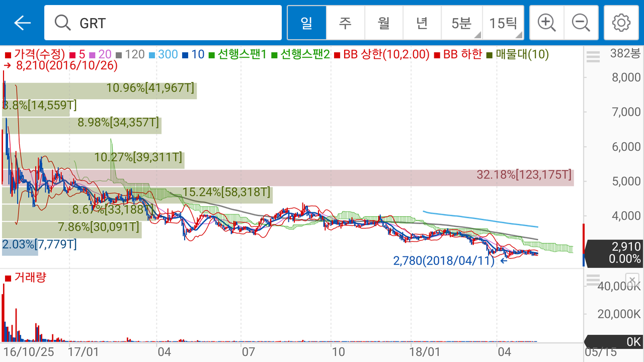Open the chart settings gear icon
This screenshot has height=362, width=644.
click(621, 22)
